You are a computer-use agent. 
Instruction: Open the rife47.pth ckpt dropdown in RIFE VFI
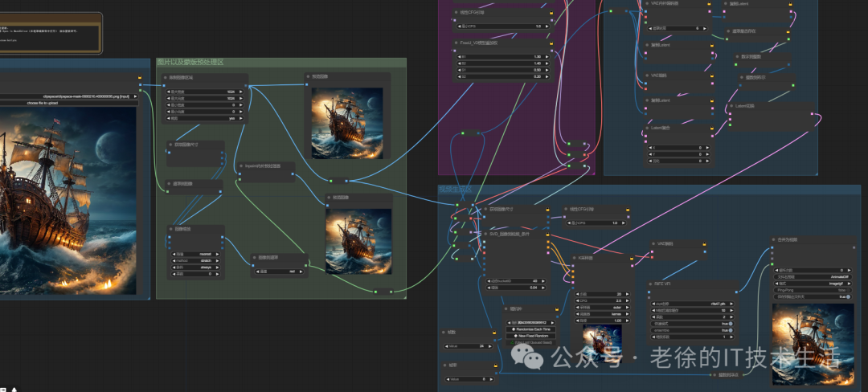[693, 304]
